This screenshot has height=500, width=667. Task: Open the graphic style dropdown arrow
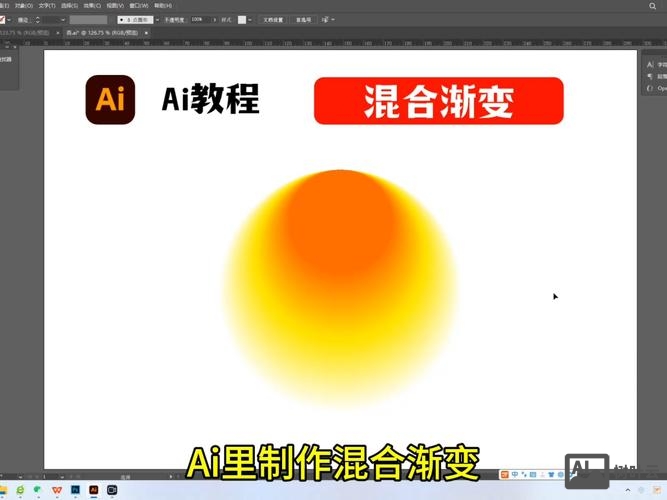(x=250, y=20)
